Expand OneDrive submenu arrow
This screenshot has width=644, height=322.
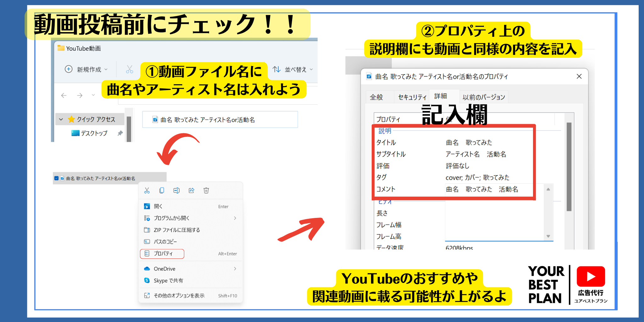pyautogui.click(x=235, y=269)
